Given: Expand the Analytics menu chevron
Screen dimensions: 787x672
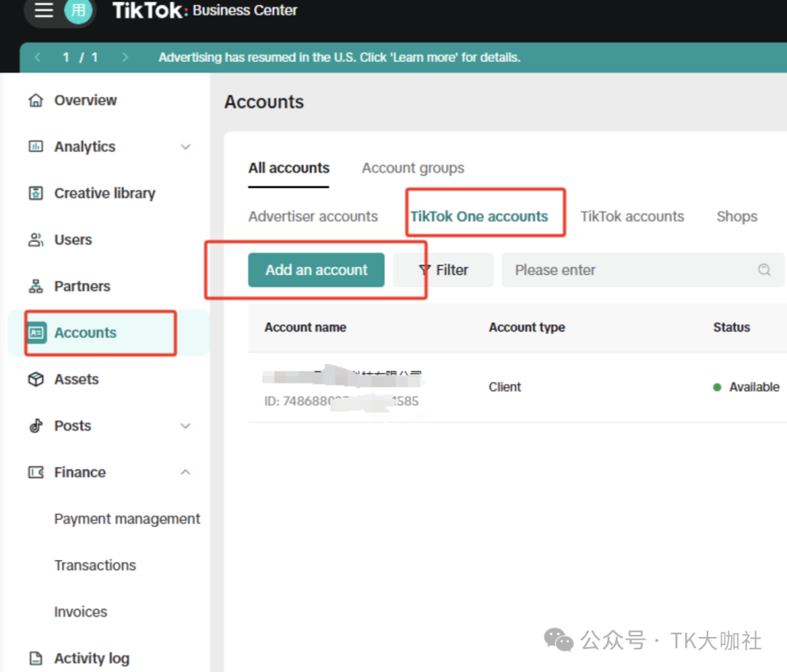Looking at the screenshot, I should tap(185, 147).
